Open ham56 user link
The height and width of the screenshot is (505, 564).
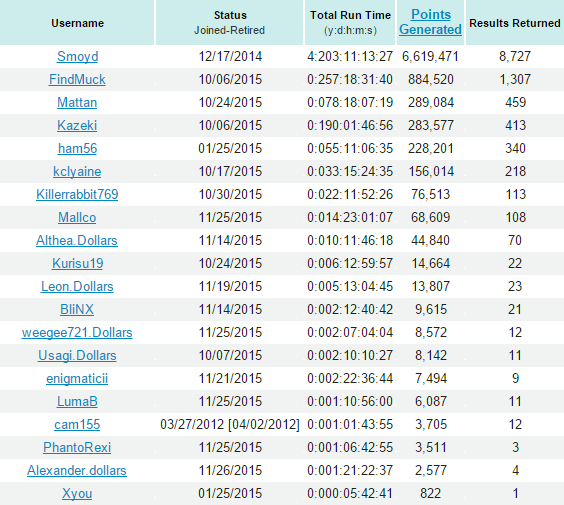coord(77,149)
